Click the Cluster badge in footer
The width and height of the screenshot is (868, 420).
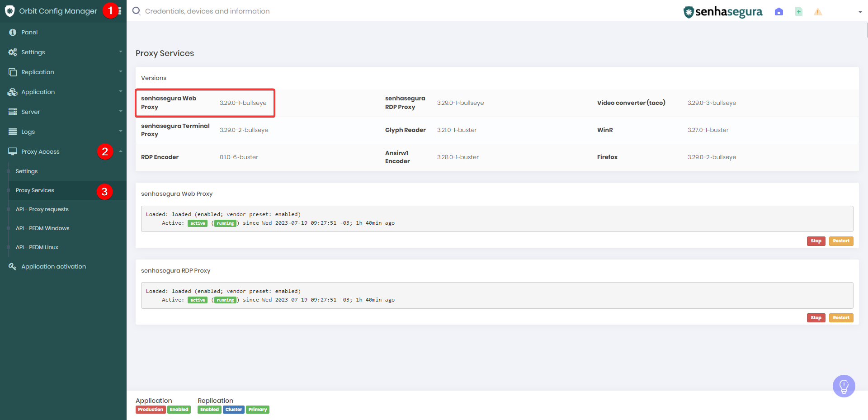pyautogui.click(x=234, y=410)
